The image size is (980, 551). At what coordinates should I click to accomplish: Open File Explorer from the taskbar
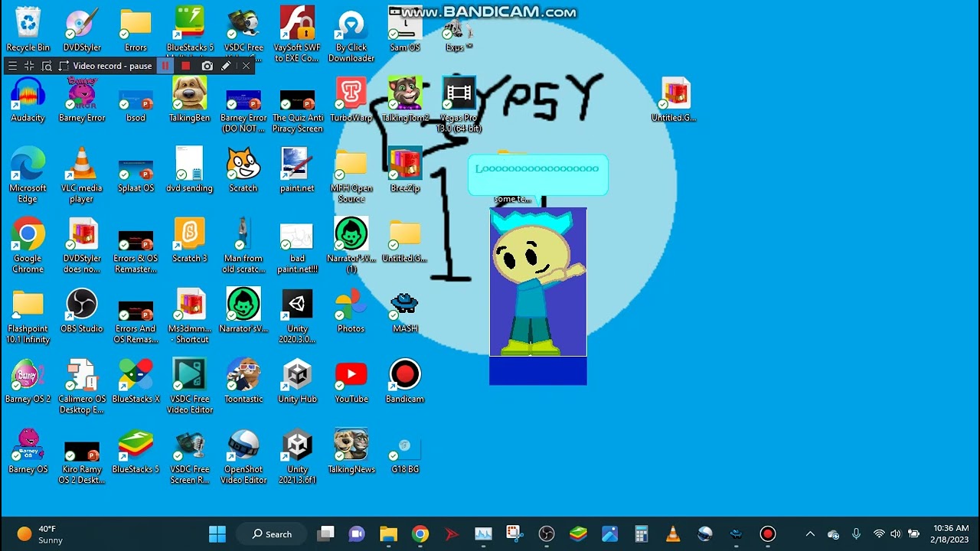(x=389, y=533)
